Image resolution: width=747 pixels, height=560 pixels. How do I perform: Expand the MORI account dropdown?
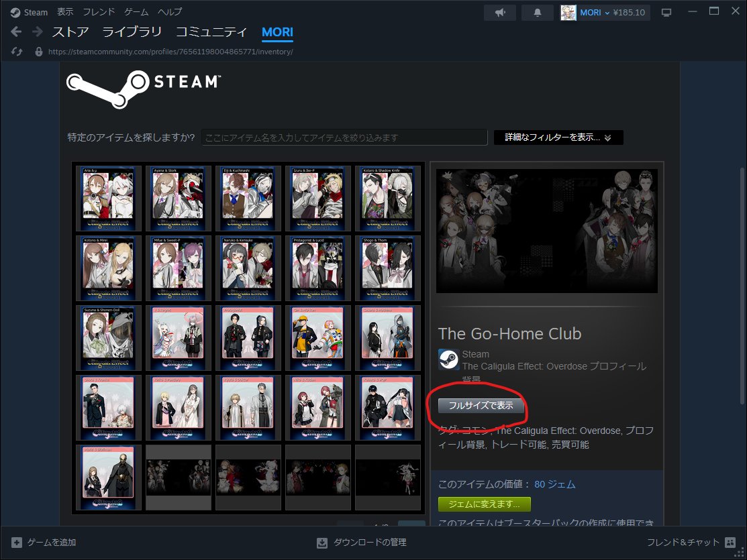point(595,13)
